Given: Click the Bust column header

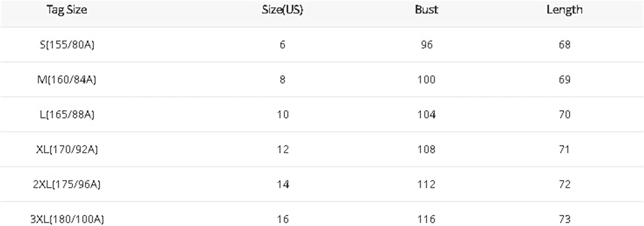Looking at the screenshot, I should [x=426, y=10].
